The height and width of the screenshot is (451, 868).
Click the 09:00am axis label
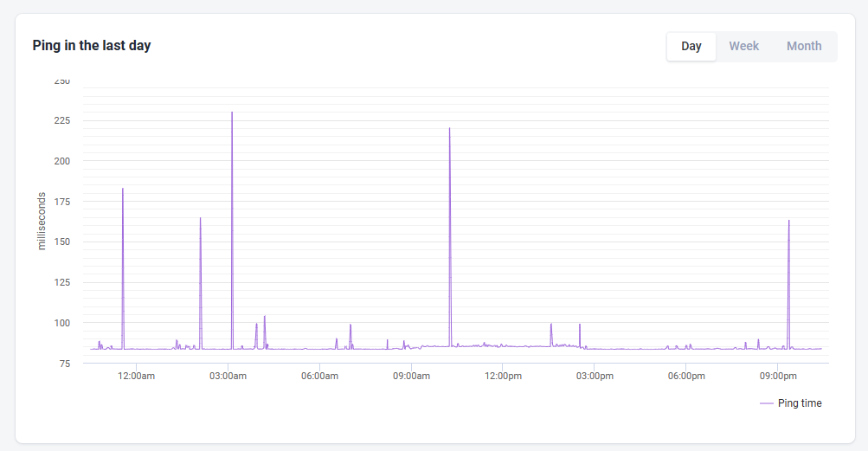point(411,376)
